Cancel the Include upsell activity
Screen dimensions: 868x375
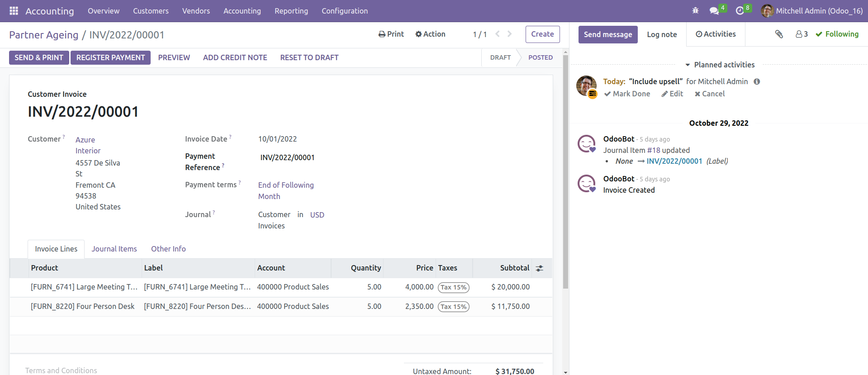click(710, 94)
